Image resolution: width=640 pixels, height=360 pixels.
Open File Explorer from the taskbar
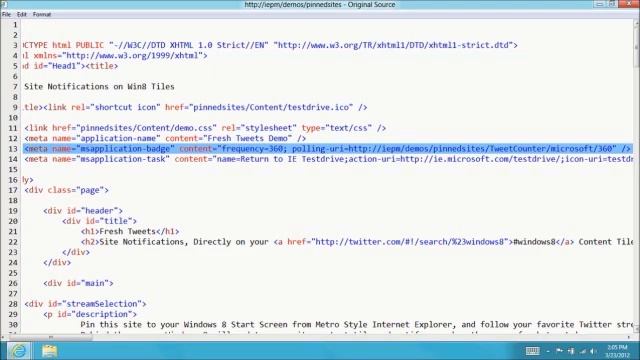point(49,351)
